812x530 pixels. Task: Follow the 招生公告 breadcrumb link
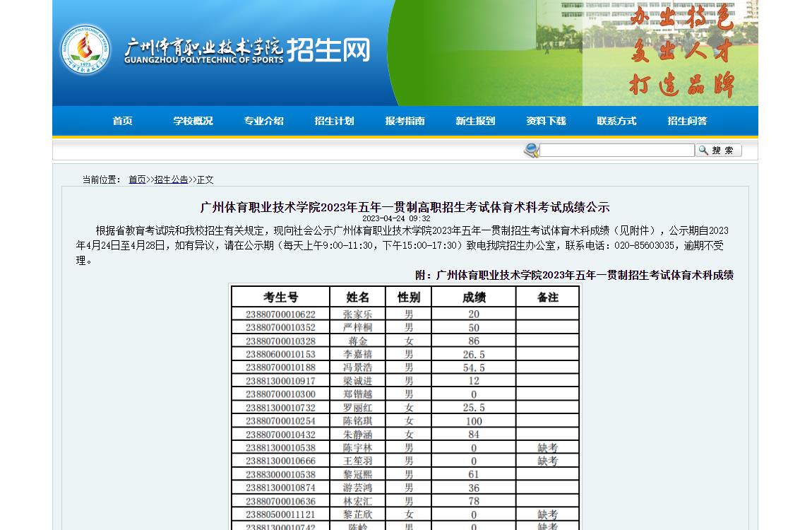point(172,179)
